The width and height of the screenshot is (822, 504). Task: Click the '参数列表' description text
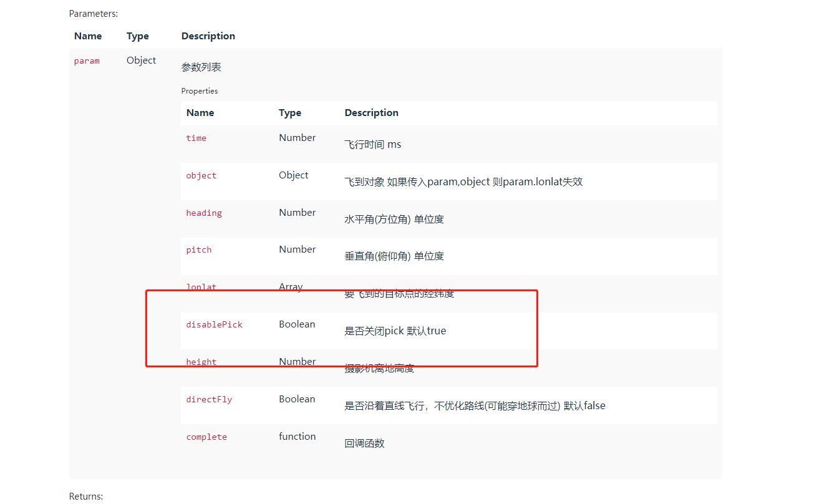pos(201,67)
